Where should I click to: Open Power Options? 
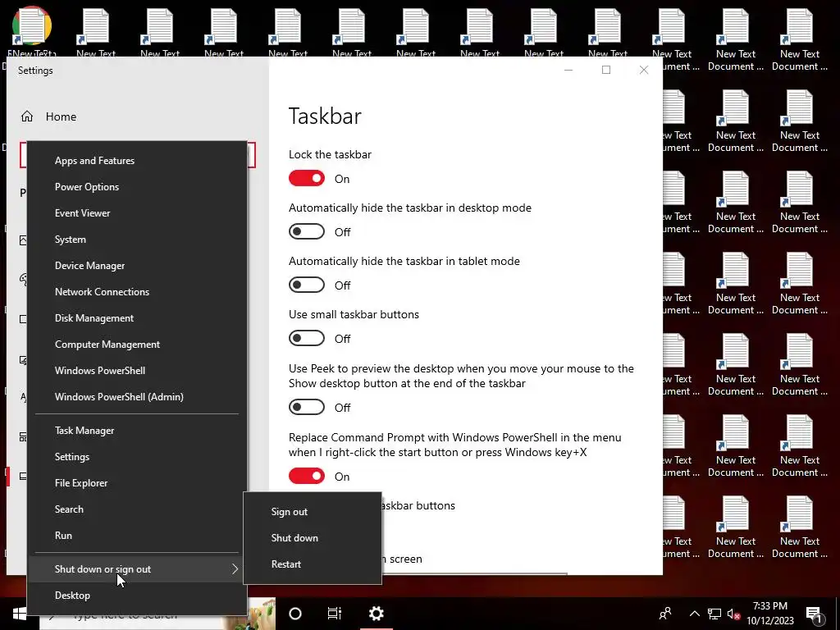coord(137,187)
